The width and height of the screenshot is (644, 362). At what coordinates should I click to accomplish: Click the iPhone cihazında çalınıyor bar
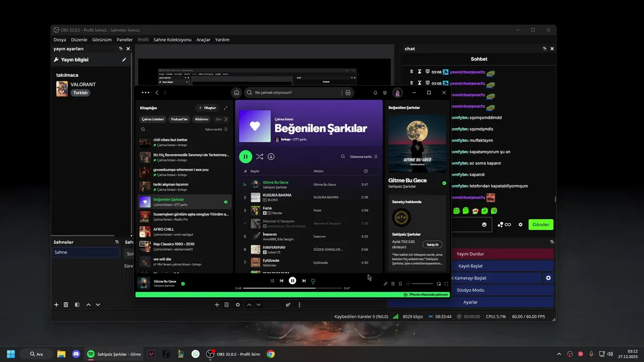pos(292,295)
